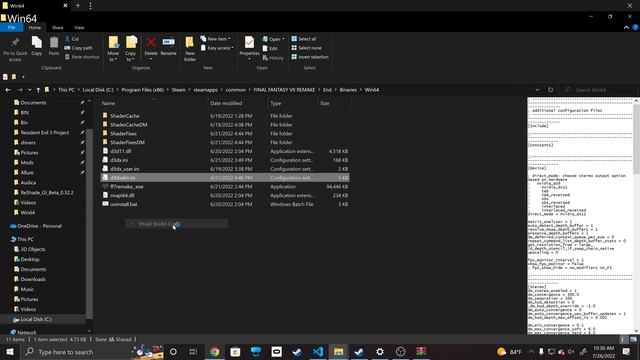Click the Copy icon in Clipboard group

(37, 46)
